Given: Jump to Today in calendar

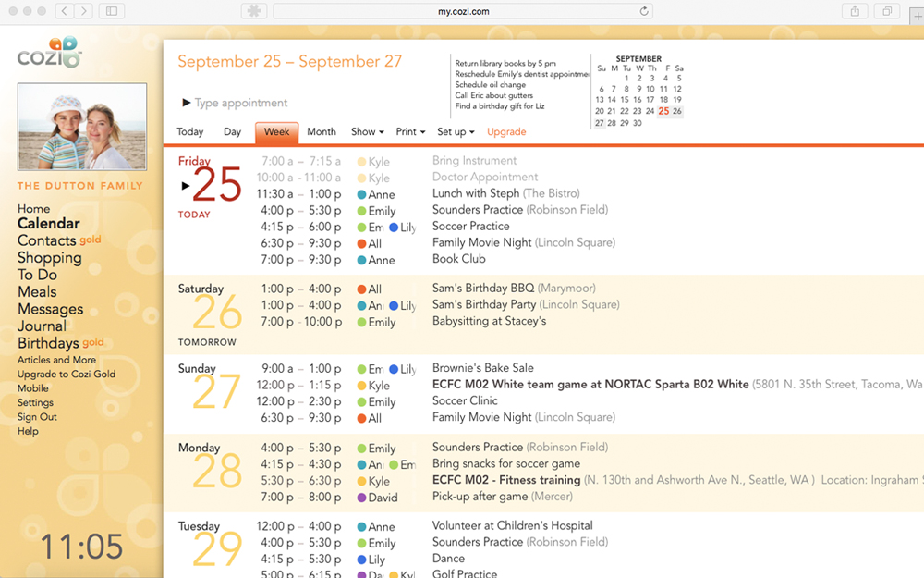Looking at the screenshot, I should 189,131.
